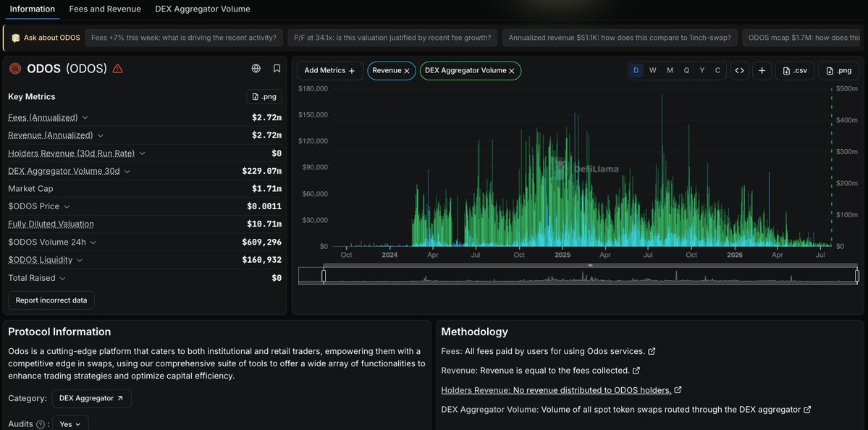Screen dimensions: 868x430
Task: Click the Methodology heading
Action: 474,332
